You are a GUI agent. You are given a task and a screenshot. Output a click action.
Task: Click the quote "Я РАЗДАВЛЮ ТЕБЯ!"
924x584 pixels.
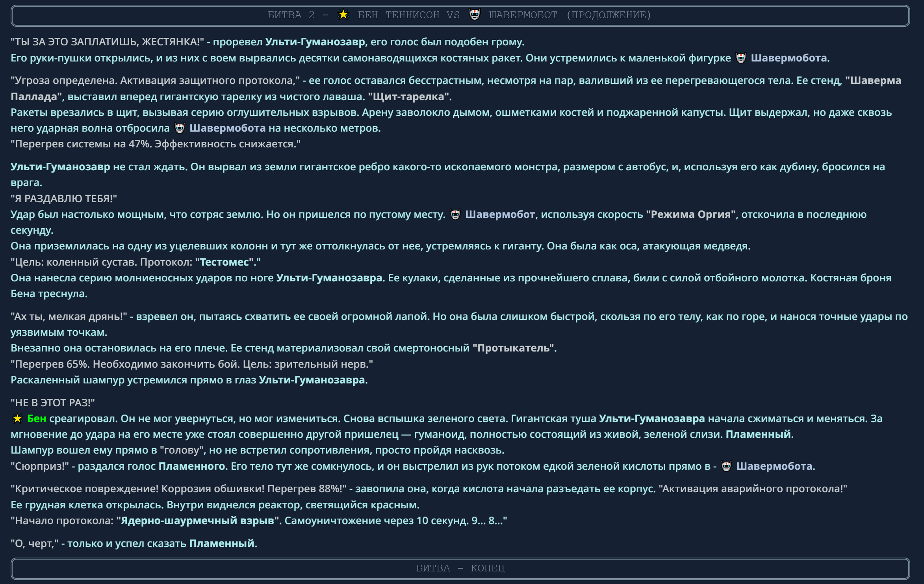[64, 199]
